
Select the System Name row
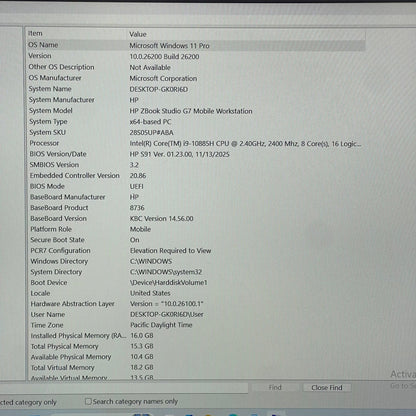coord(196,89)
